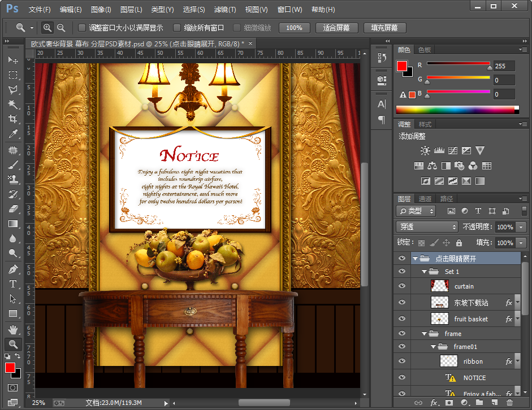Click the 适合屏幕 button
Image resolution: width=532 pixels, height=410 pixels.
pos(336,28)
